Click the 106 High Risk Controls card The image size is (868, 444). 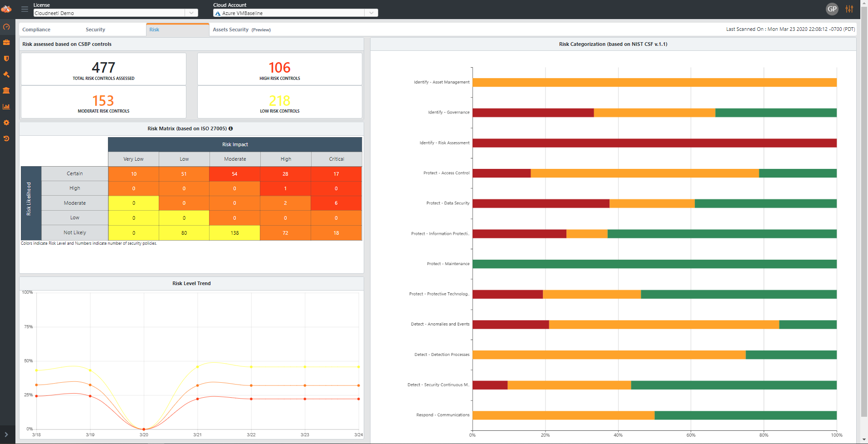tap(280, 69)
